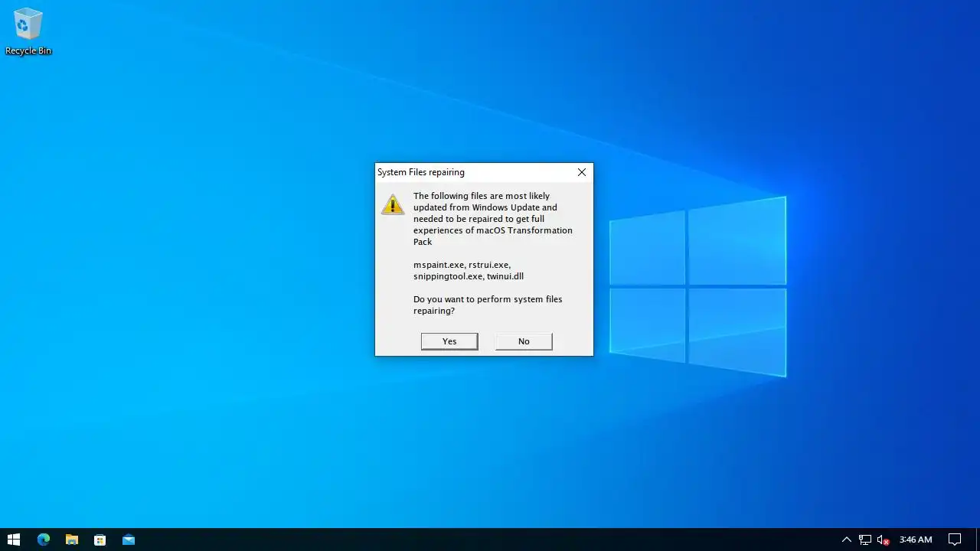Click the warning triangle icon in dialog

[x=393, y=204]
